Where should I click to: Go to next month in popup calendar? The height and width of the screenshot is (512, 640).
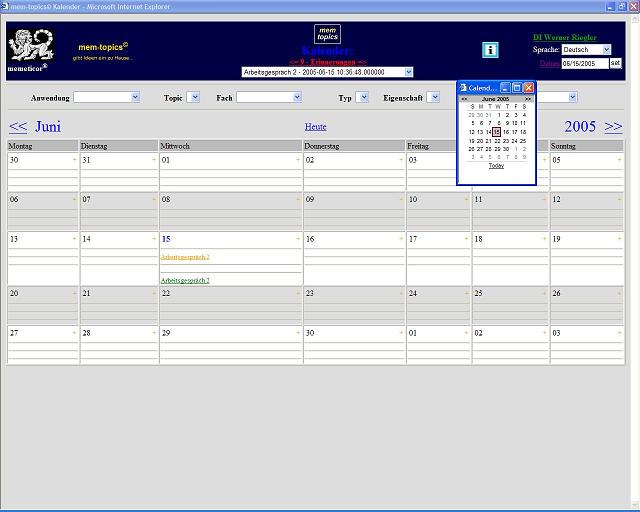pos(528,99)
